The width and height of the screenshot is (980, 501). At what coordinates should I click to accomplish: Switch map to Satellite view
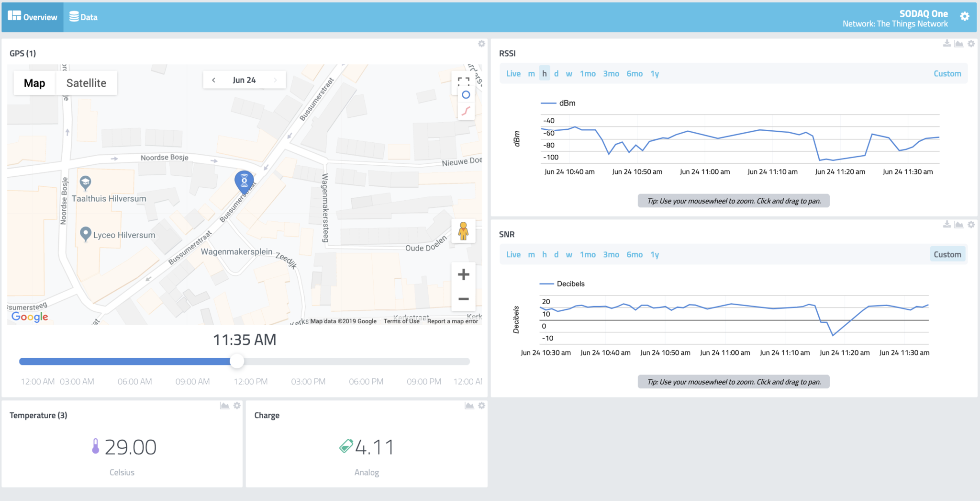coord(86,83)
